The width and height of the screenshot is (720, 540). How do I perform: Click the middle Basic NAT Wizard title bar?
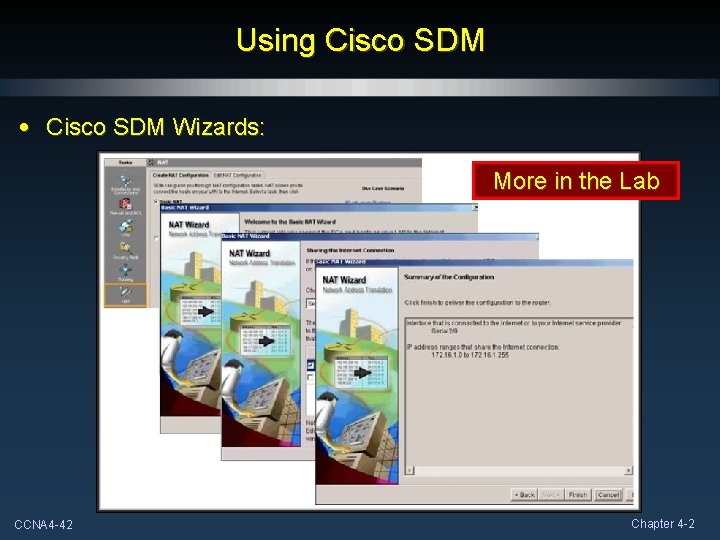(379, 236)
